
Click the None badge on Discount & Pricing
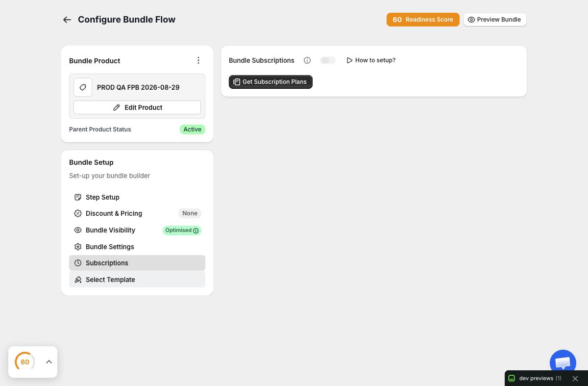click(x=190, y=213)
